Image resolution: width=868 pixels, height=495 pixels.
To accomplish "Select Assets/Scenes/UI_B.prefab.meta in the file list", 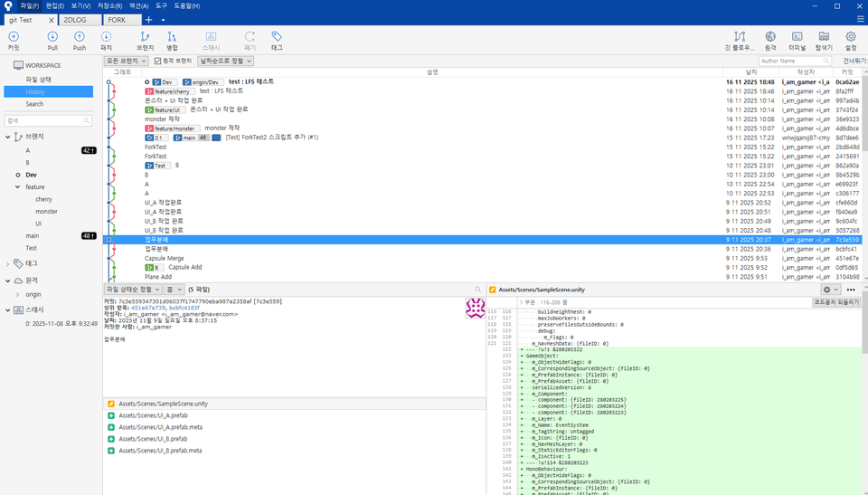I will (160, 451).
